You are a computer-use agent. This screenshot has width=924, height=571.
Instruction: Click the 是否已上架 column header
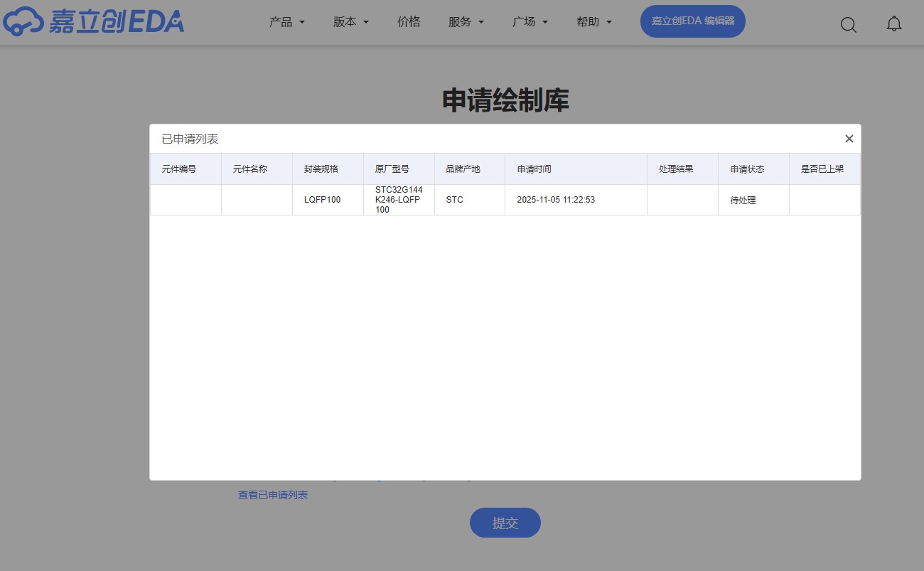(821, 169)
